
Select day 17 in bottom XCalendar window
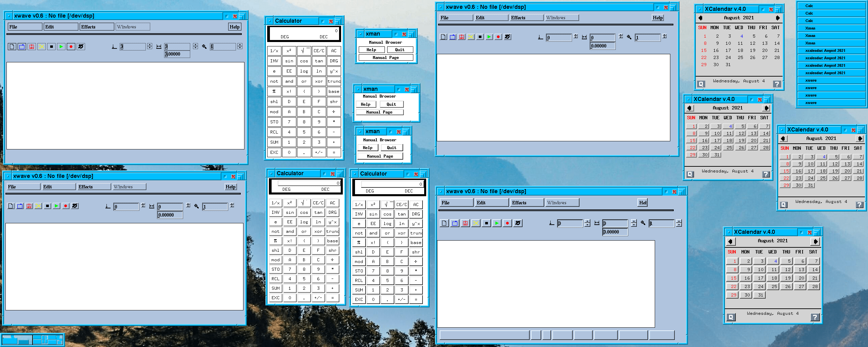point(760,278)
